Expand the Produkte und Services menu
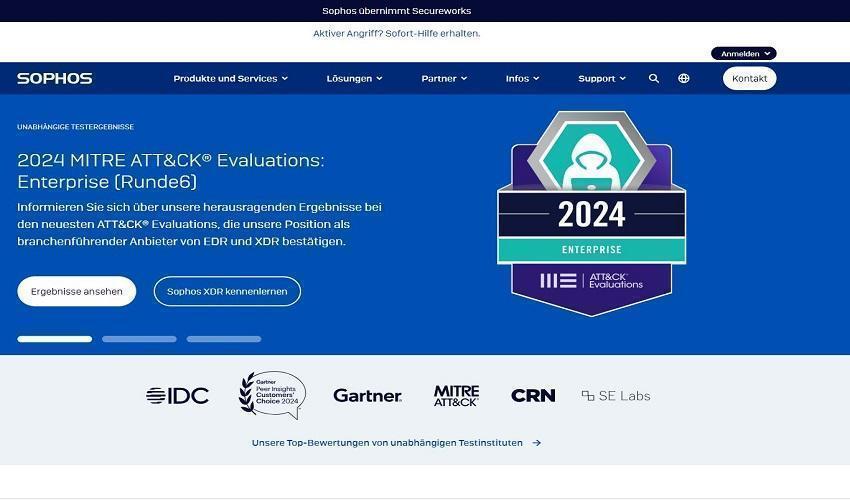Screen dimensions: 850x500 pos(230,79)
